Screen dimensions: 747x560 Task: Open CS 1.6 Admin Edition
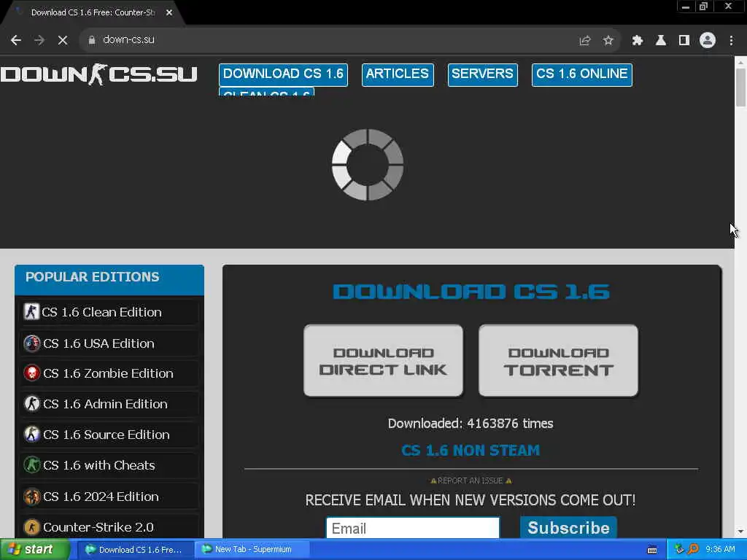(109, 404)
